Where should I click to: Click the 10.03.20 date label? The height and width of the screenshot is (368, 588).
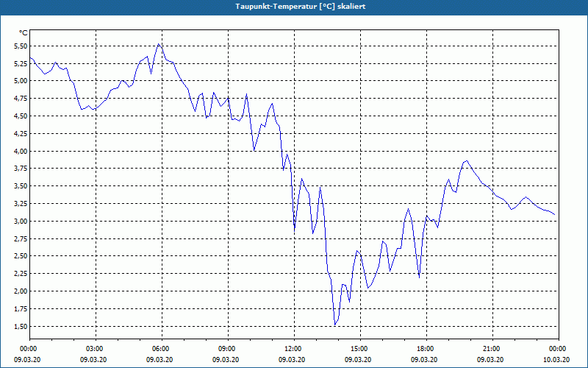point(556,360)
